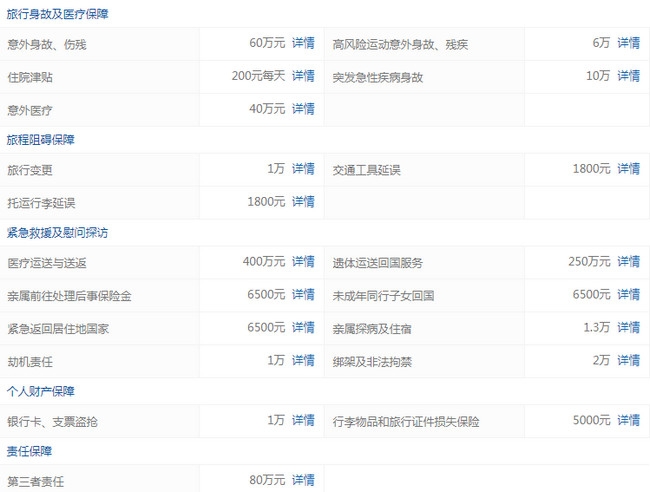Click 详情 beside 托运行李延误
Image resolution: width=650 pixels, height=492 pixels.
pyautogui.click(x=303, y=202)
